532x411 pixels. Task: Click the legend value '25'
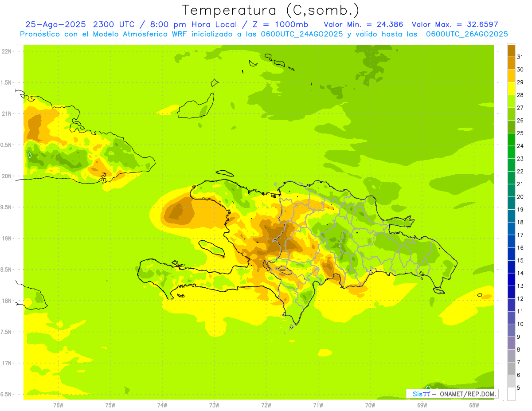(x=520, y=133)
